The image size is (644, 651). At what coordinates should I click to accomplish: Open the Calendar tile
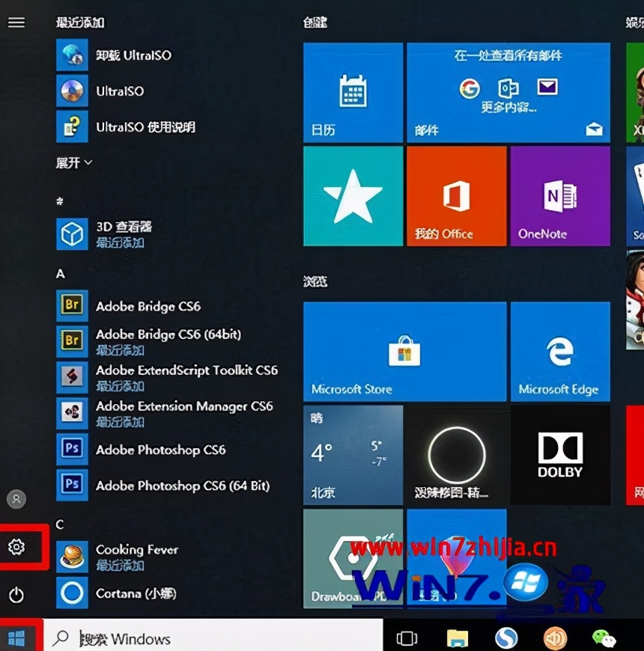353,92
